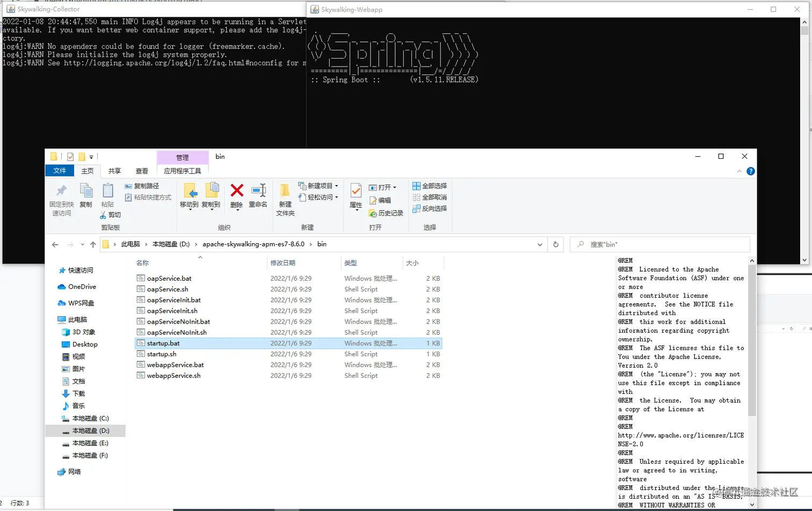Click Paste shortcut option

tap(148, 198)
